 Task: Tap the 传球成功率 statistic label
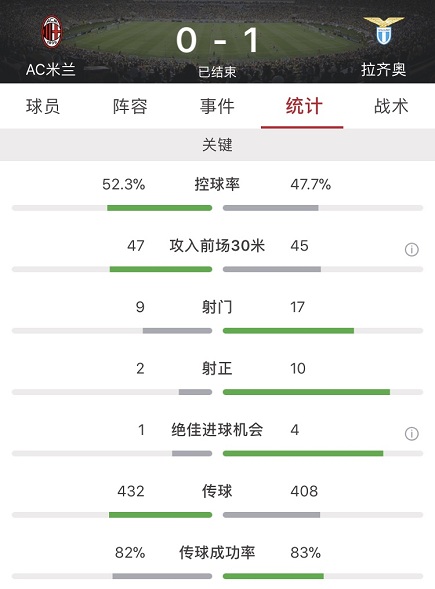point(217,553)
